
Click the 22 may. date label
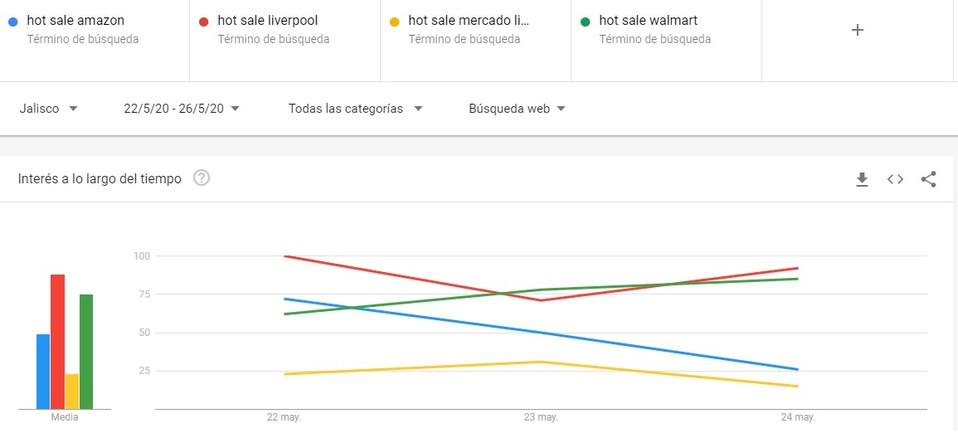pyautogui.click(x=284, y=417)
